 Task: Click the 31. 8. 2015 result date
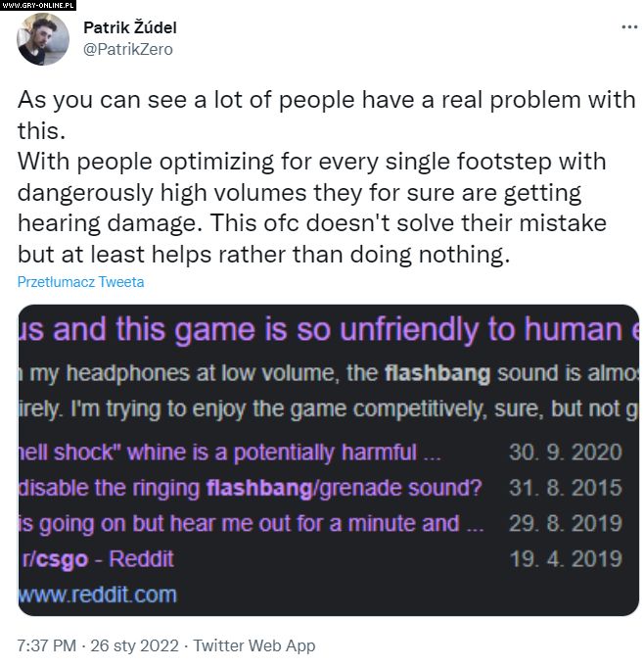tap(565, 488)
